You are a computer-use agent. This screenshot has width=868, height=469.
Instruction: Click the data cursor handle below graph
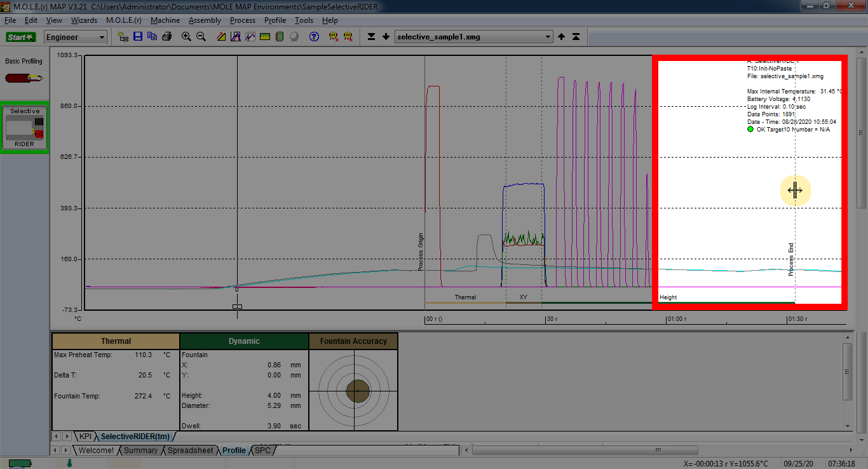click(237, 307)
